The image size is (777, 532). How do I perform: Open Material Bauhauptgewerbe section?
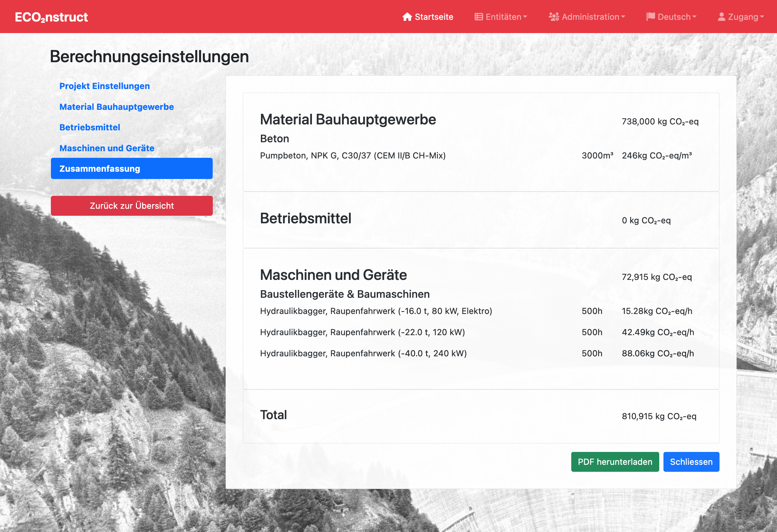(x=116, y=107)
